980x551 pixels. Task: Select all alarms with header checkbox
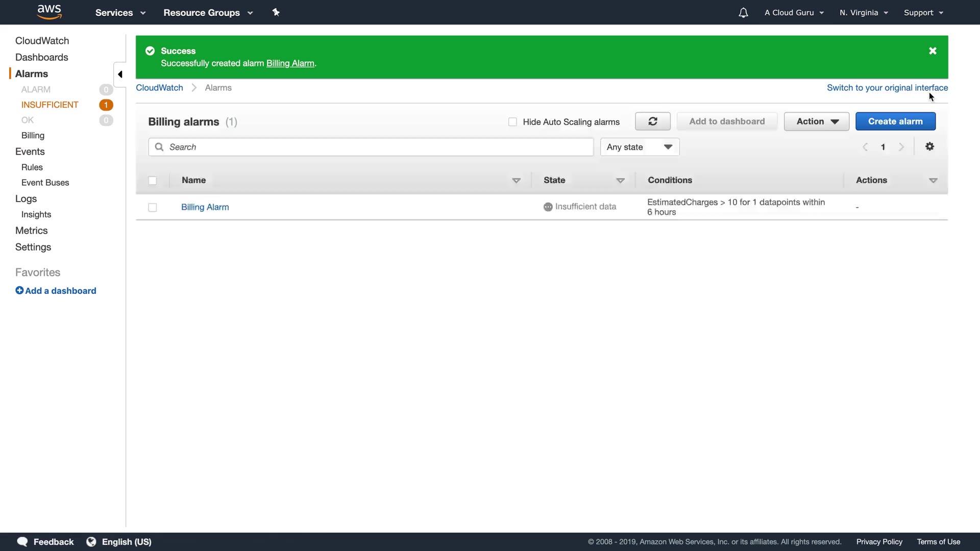pos(152,181)
